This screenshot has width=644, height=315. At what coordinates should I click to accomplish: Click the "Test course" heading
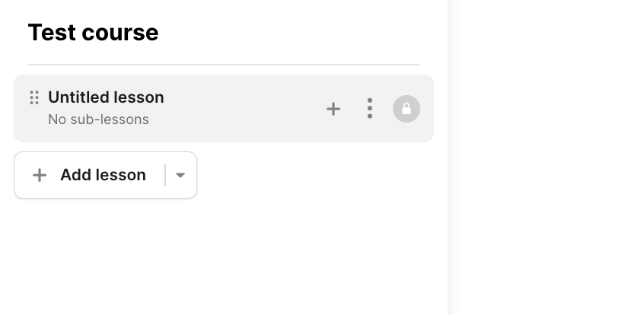[93, 33]
